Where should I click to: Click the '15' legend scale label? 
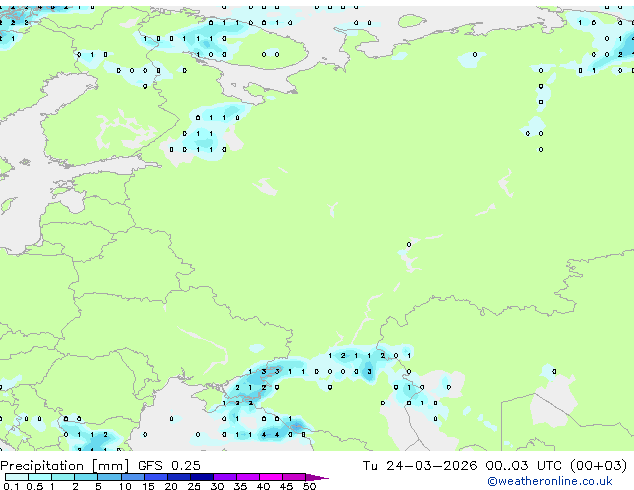pos(148,486)
